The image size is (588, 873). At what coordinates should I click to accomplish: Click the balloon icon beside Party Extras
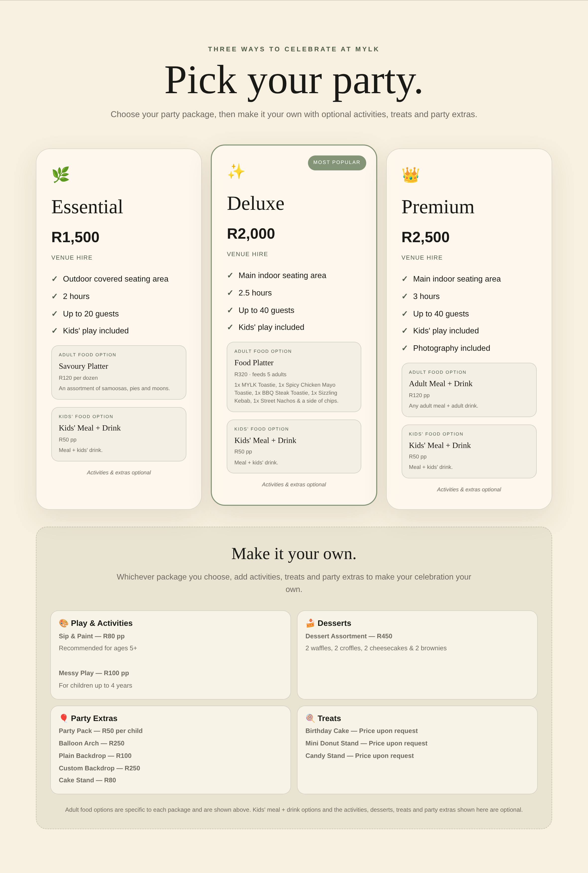(x=64, y=718)
